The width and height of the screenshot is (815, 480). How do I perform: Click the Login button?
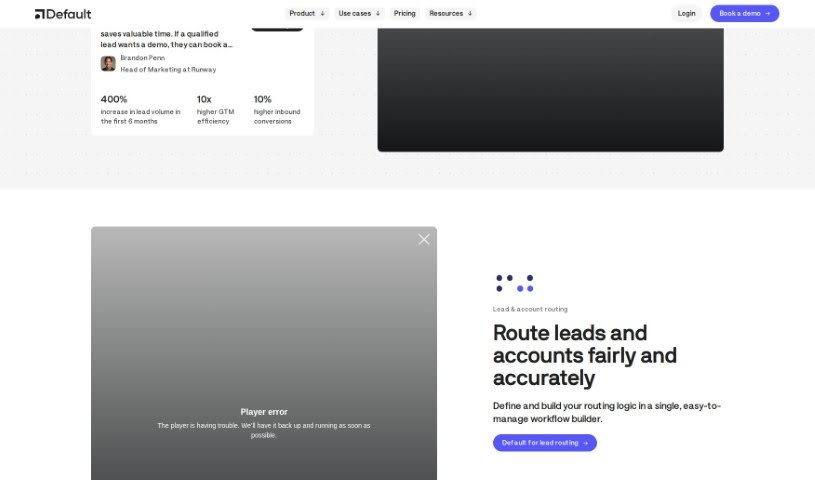coord(686,14)
